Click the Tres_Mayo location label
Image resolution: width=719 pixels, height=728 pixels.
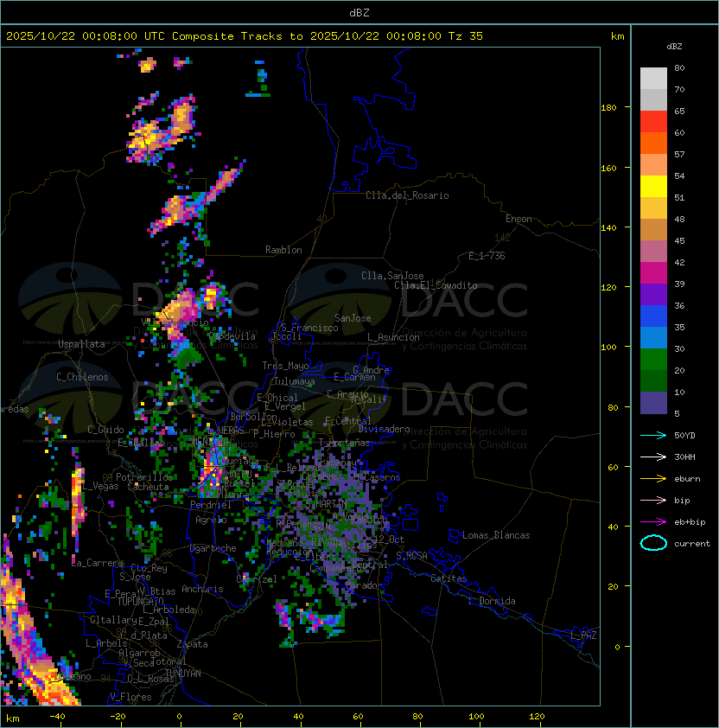tap(285, 366)
